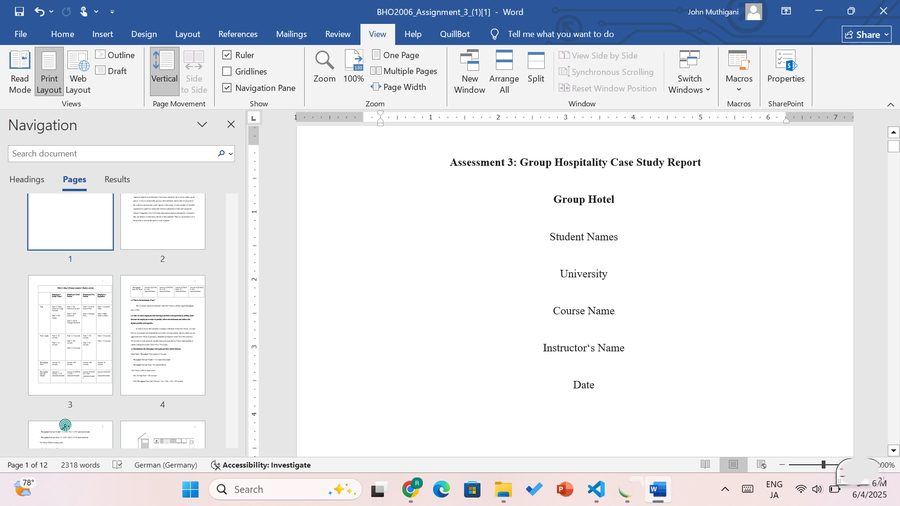Click the Windows Start button
Image resolution: width=900 pixels, height=506 pixels.
click(190, 489)
